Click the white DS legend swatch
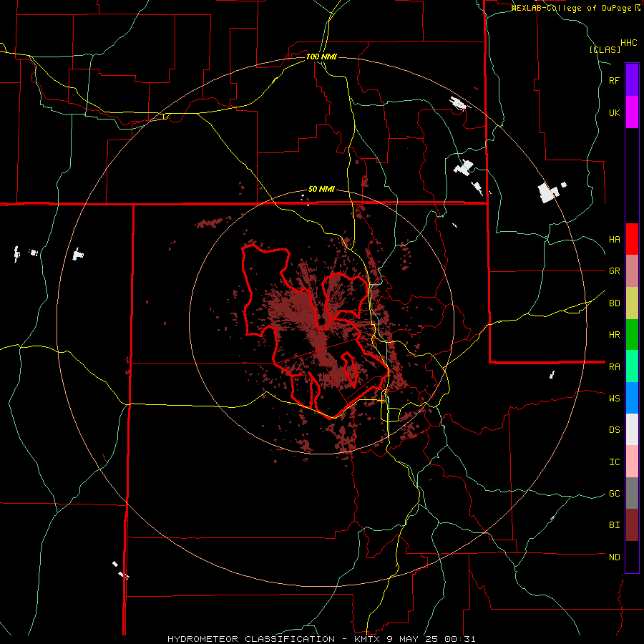The height and width of the screenshot is (644, 644). [x=632, y=429]
